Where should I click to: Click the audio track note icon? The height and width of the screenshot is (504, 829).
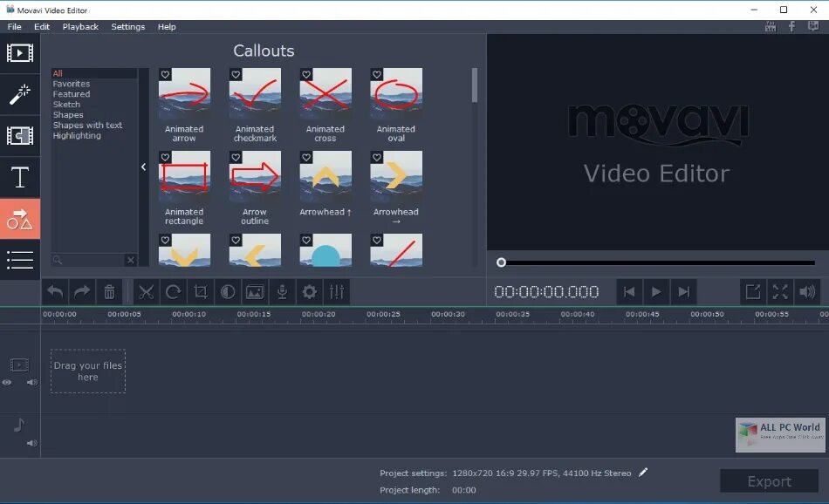pyautogui.click(x=19, y=425)
